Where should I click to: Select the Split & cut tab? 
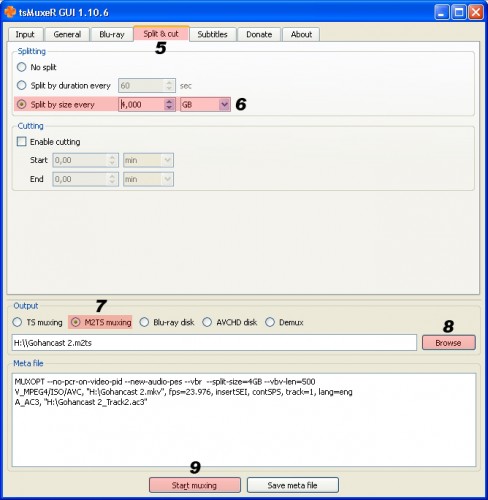[x=161, y=34]
